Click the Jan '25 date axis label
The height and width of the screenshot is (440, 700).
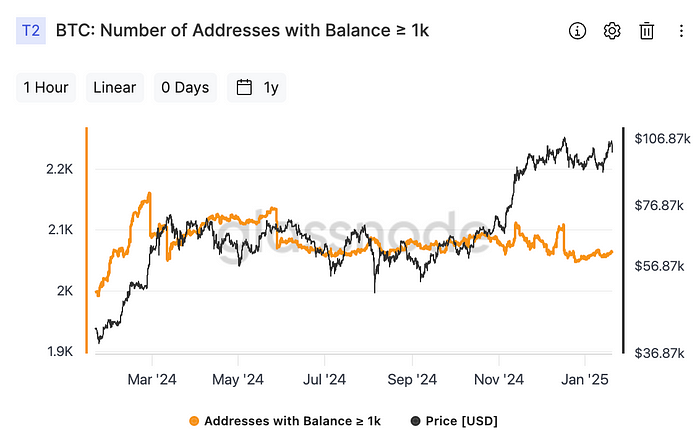(585, 380)
